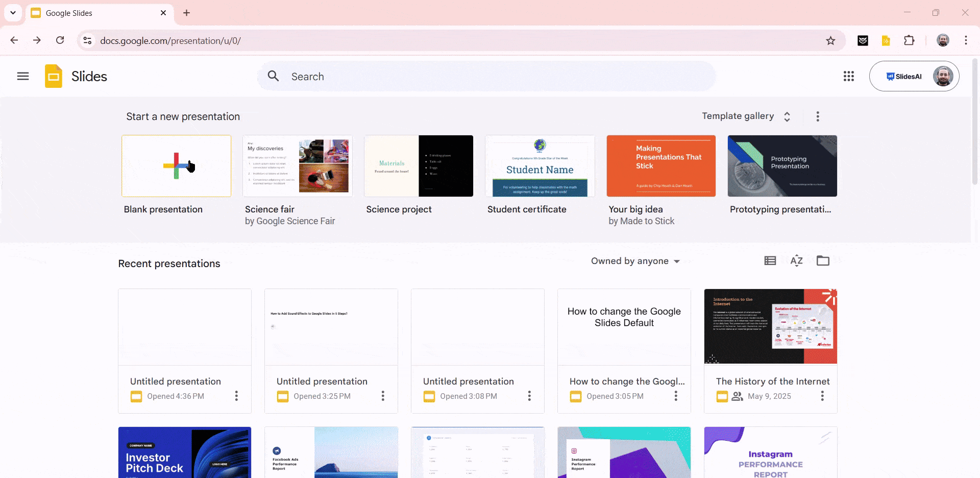Create a Blank presentation

point(176,166)
